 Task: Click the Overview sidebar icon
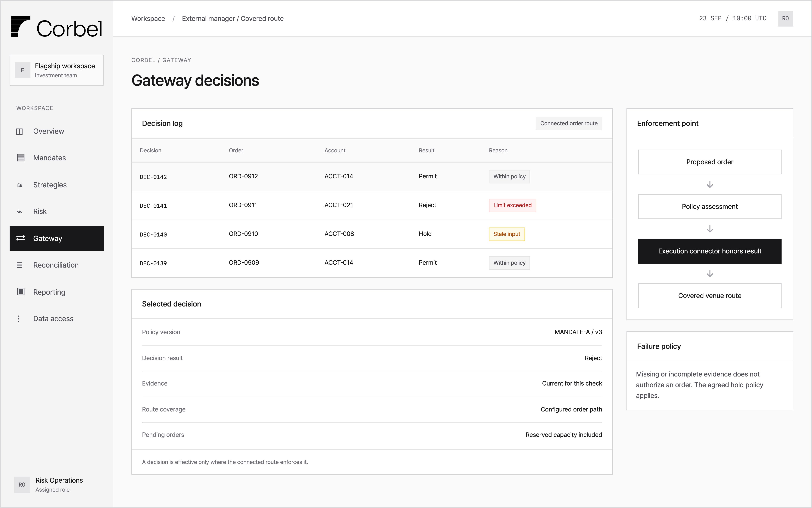20,131
